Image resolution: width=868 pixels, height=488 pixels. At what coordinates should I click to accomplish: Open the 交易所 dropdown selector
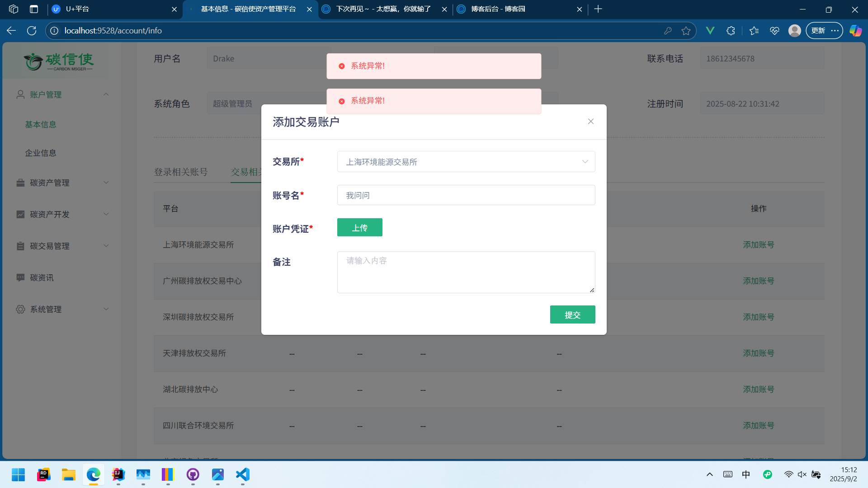tap(466, 162)
